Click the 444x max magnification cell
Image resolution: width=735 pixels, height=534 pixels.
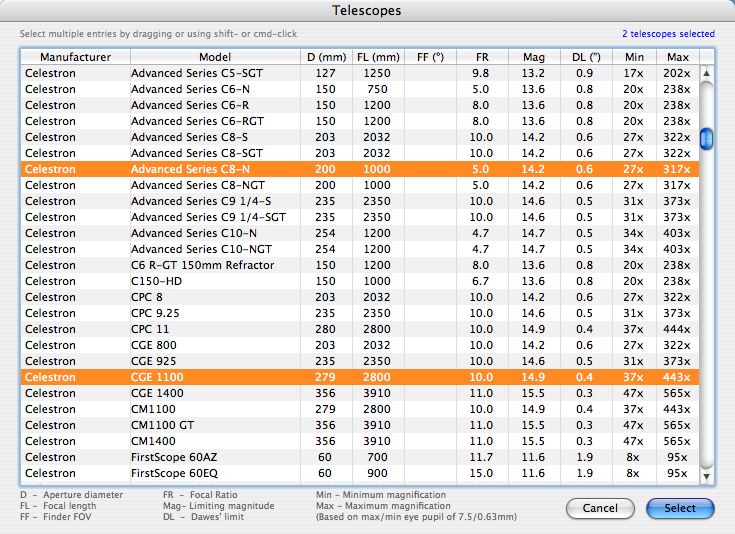point(677,329)
